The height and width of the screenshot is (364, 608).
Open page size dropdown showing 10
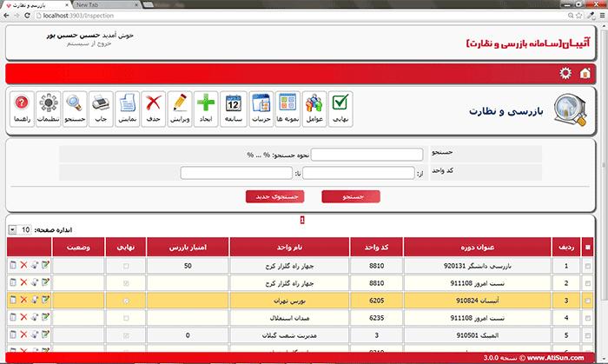20,230
